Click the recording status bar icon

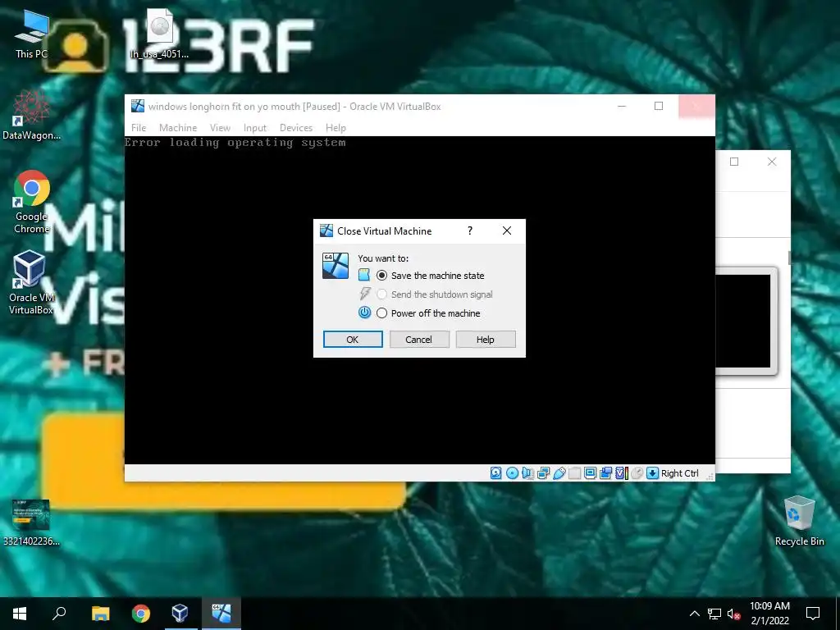pyautogui.click(x=606, y=473)
